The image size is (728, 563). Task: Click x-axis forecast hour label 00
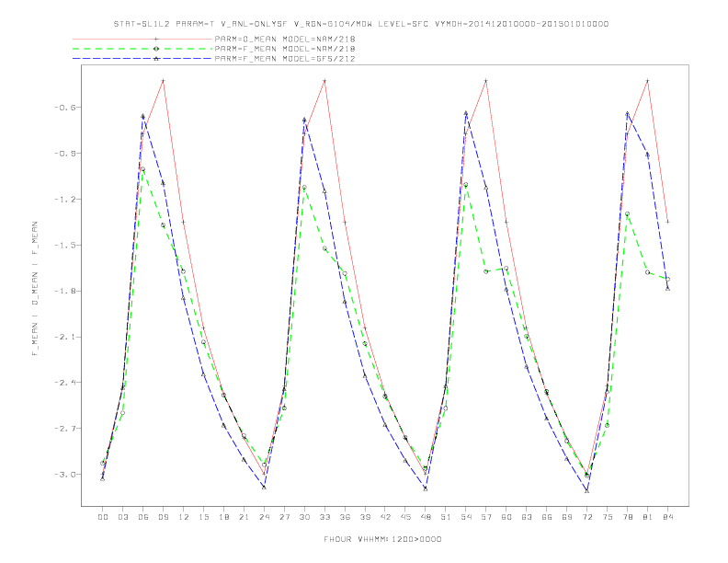[x=103, y=517]
